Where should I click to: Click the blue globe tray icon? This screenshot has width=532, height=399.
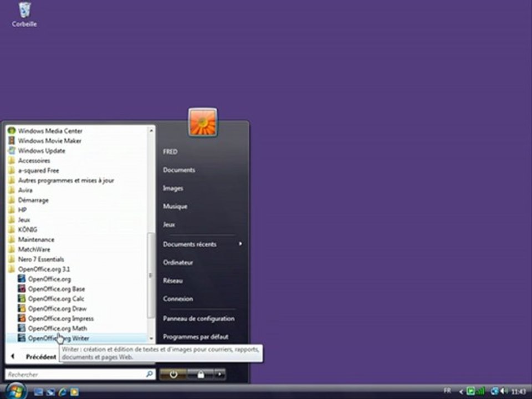[x=495, y=391]
